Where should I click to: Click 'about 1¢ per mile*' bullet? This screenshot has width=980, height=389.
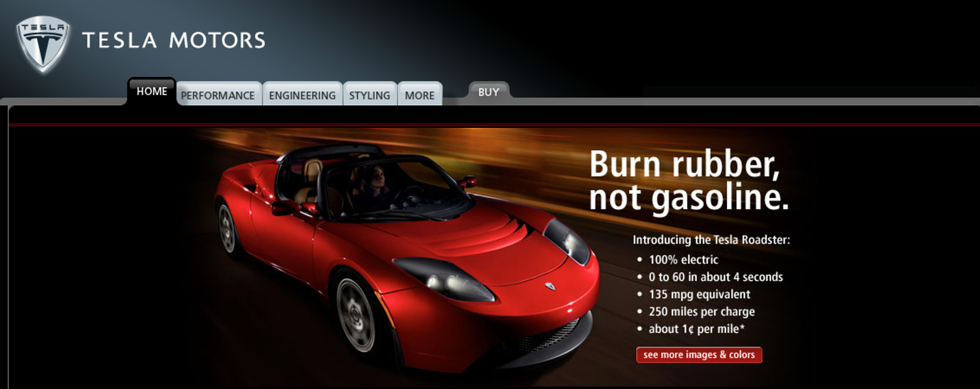(x=696, y=329)
